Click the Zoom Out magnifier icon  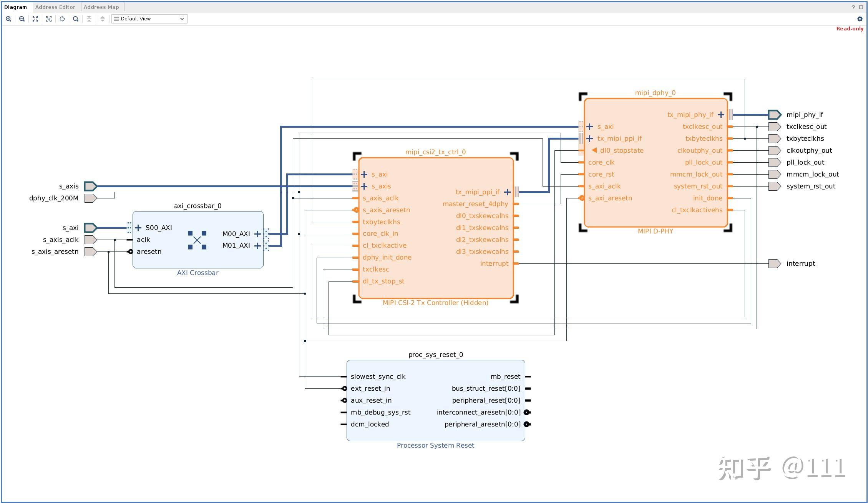[22, 19]
